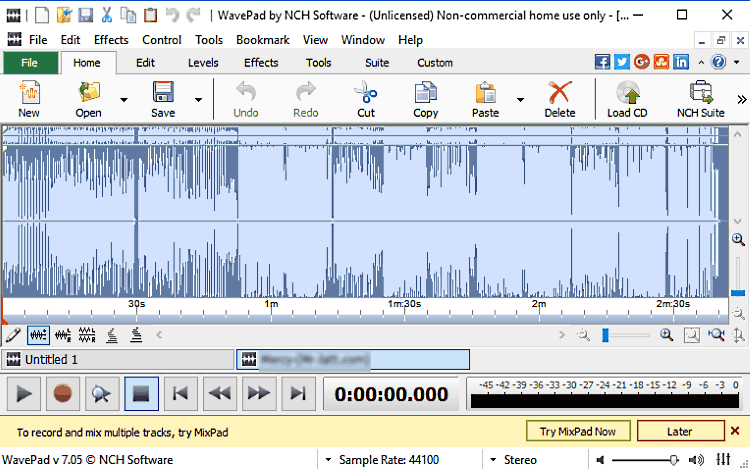750x470 pixels.
Task: Click the Redo arrow in ribbon
Action: [x=306, y=91]
